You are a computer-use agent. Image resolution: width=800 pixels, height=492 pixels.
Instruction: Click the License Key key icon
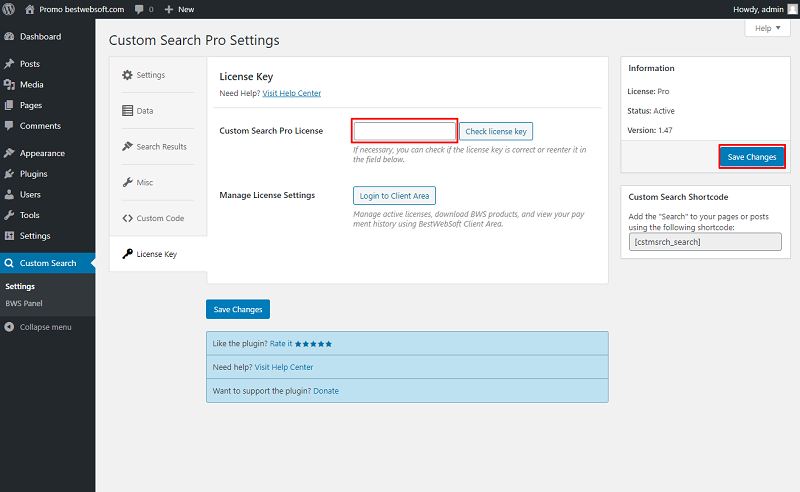(127, 254)
